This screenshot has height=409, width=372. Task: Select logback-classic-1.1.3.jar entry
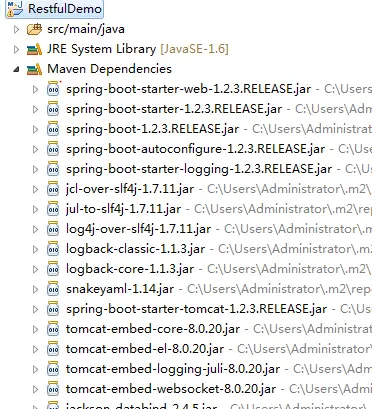coord(135,249)
